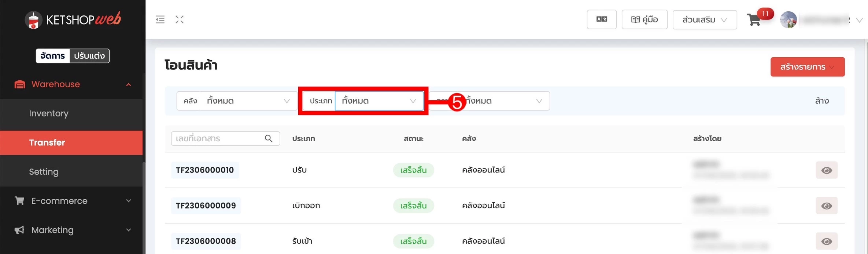
Task: View details of TF2306000009 via eye icon
Action: pos(826,206)
